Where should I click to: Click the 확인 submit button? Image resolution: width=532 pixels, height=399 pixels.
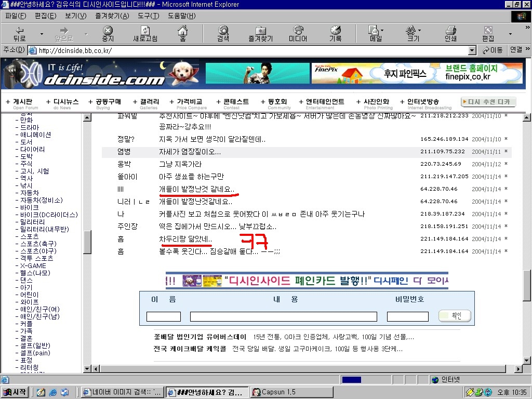point(455,316)
